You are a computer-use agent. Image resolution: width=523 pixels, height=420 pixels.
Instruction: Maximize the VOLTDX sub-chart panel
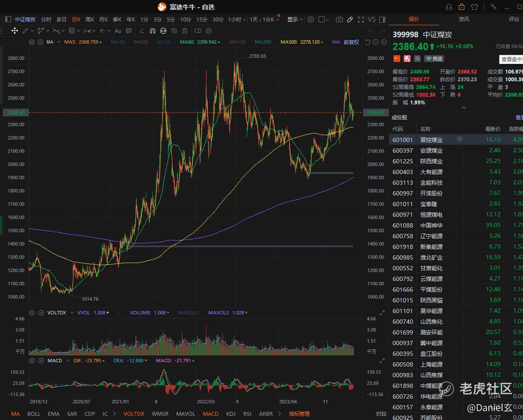(382, 314)
